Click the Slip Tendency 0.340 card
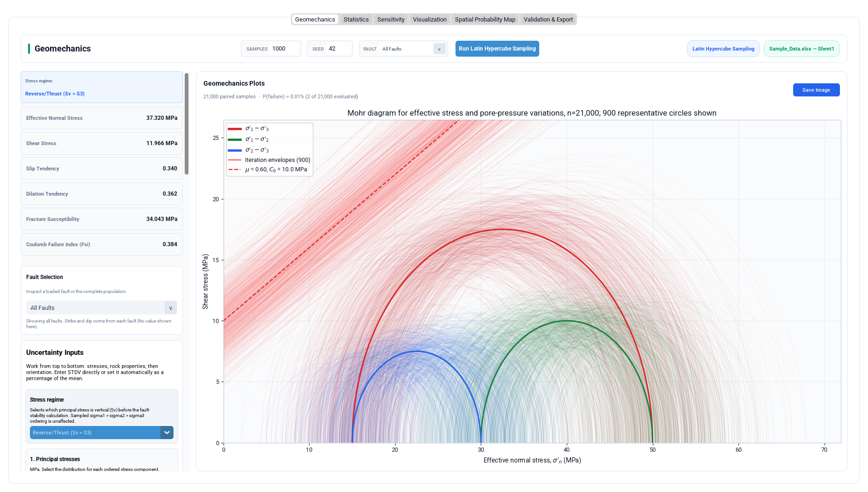 pos(101,169)
